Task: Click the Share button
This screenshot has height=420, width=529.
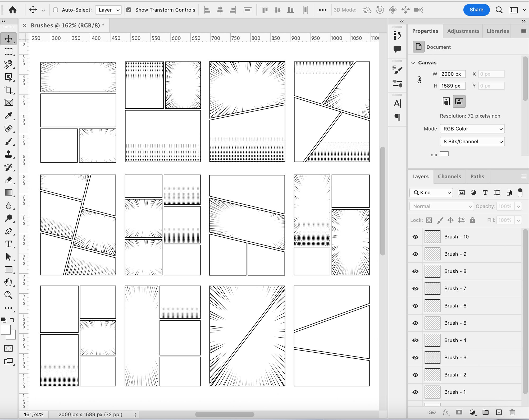Action: (476, 10)
